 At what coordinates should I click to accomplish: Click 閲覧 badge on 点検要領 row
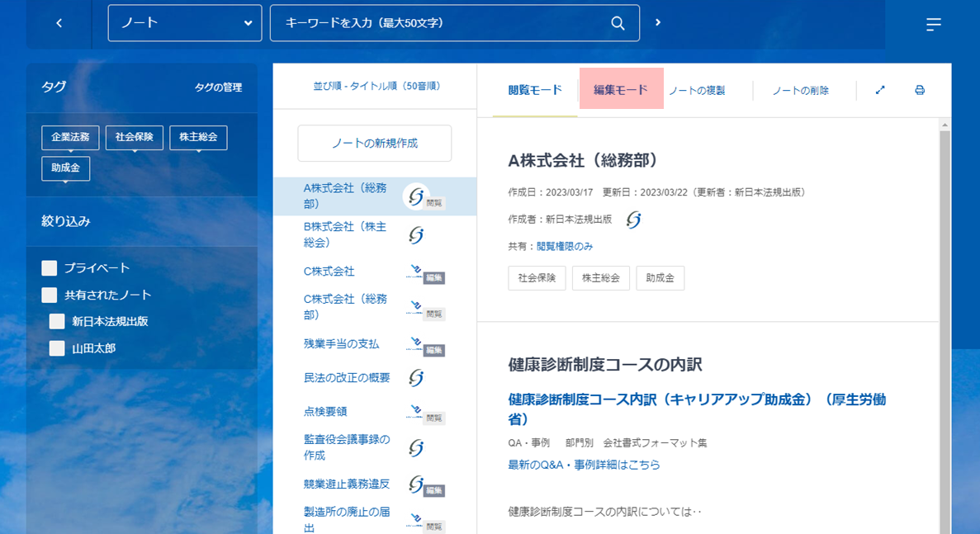433,418
